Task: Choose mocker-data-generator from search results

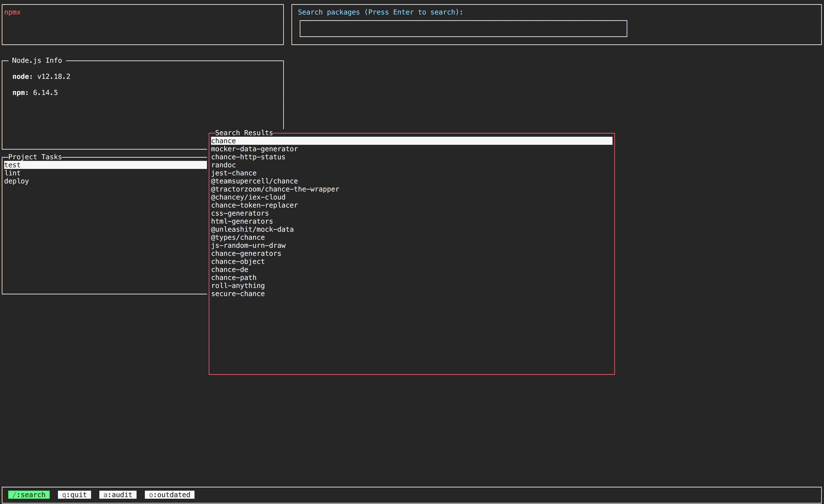Action: (x=254, y=149)
